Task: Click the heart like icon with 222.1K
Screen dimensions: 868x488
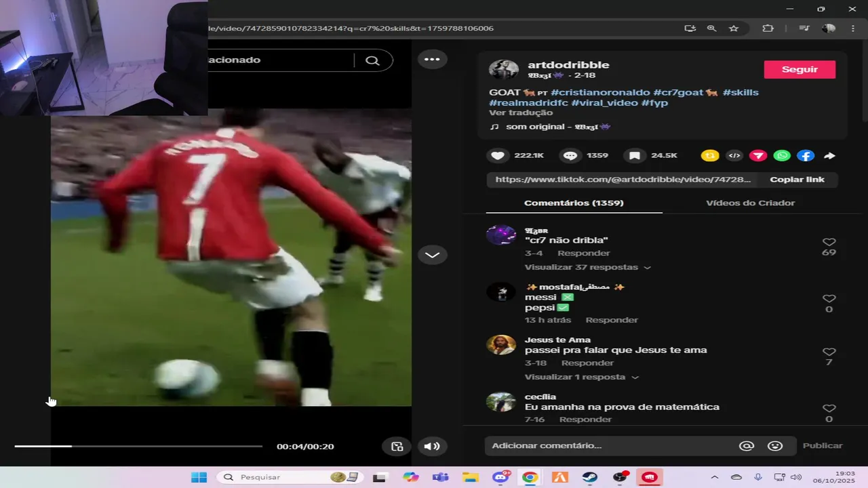Action: 498,156
